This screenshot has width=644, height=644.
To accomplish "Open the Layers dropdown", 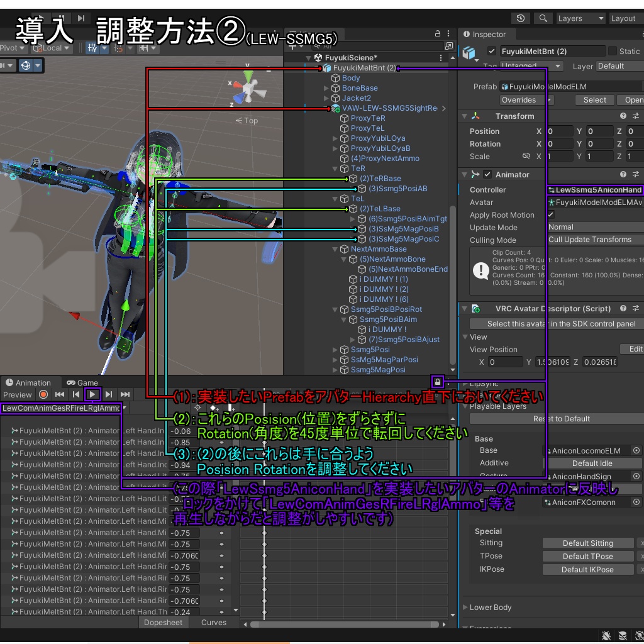I will tap(580, 18).
